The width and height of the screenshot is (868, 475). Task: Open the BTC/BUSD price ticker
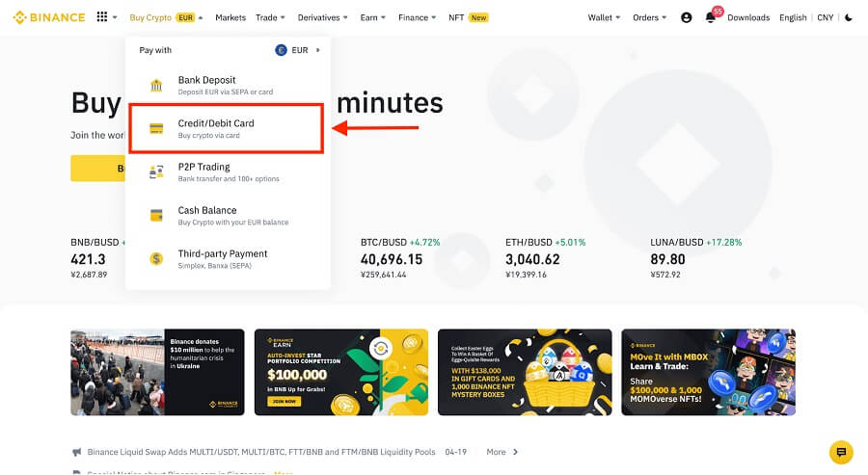[x=400, y=258]
